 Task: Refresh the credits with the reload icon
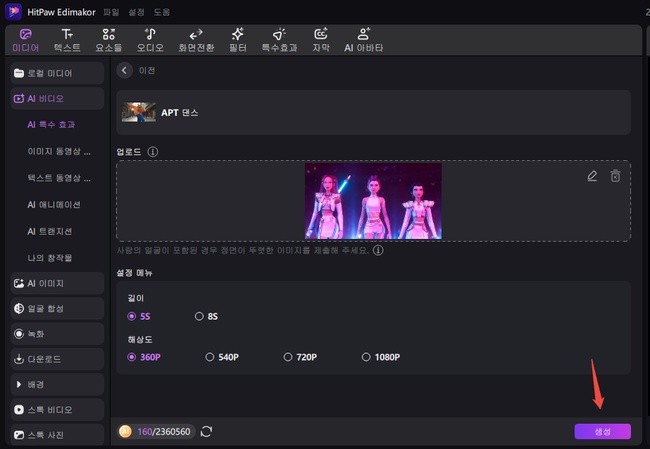[x=206, y=432]
